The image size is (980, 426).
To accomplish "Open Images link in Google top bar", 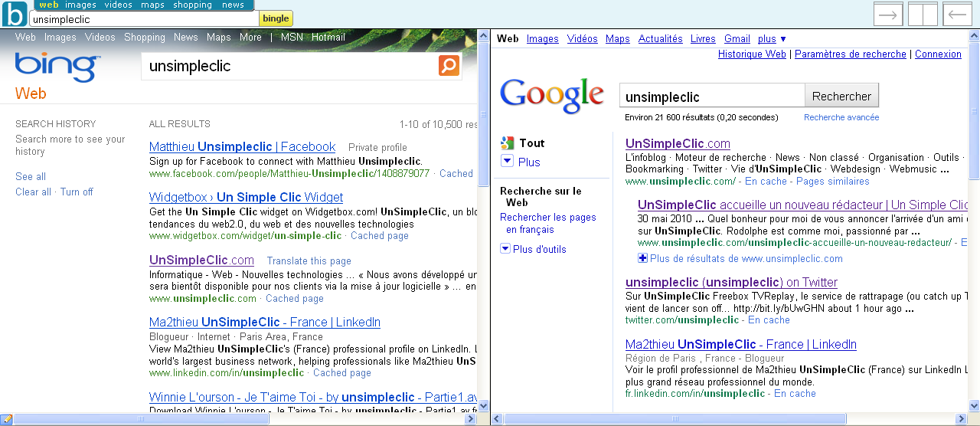I will click(x=543, y=38).
